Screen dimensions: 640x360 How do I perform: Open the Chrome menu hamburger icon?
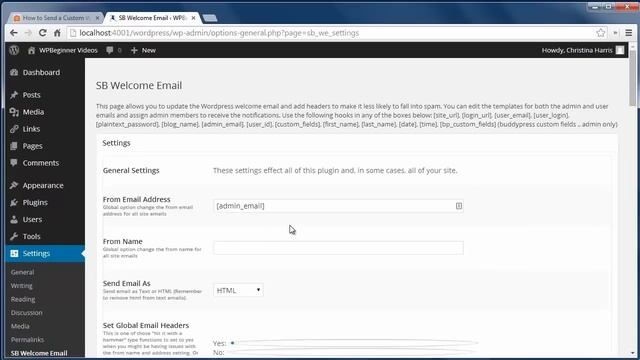tap(629, 33)
